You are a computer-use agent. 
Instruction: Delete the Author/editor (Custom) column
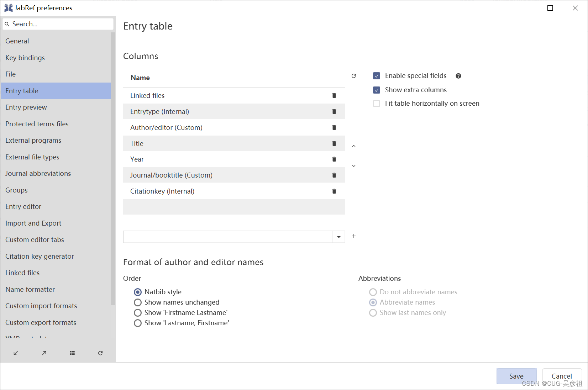(334, 127)
